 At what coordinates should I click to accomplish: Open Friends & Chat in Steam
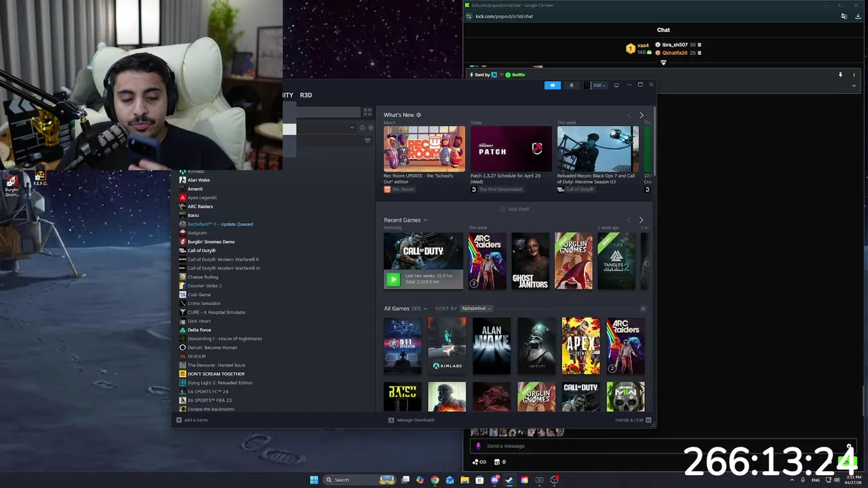coord(633,420)
